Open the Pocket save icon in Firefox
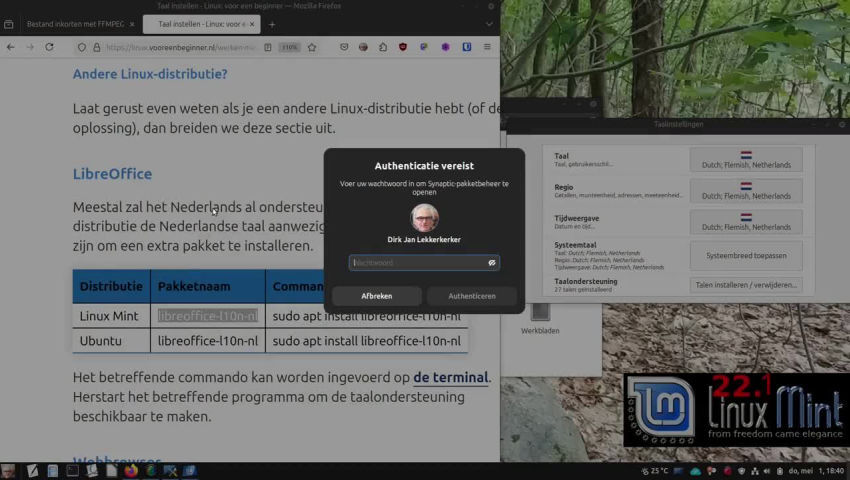The width and height of the screenshot is (850, 480). tap(344, 47)
